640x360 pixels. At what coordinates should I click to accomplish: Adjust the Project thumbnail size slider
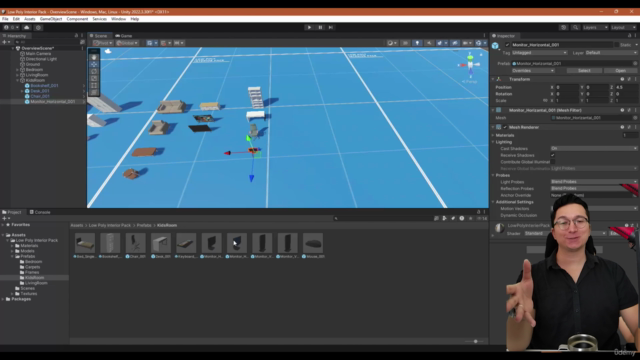[476, 341]
